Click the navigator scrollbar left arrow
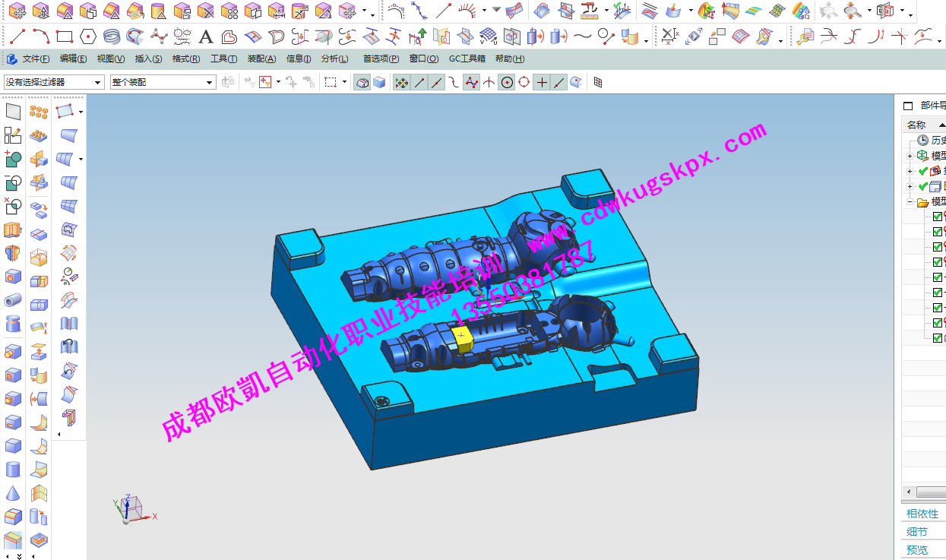This screenshot has height=560, width=946. [909, 492]
